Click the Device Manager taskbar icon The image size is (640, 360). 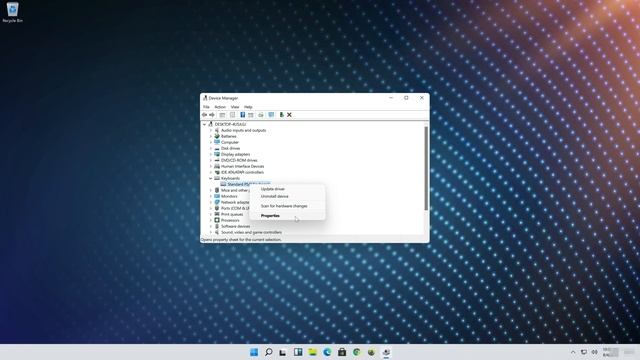(x=386, y=352)
